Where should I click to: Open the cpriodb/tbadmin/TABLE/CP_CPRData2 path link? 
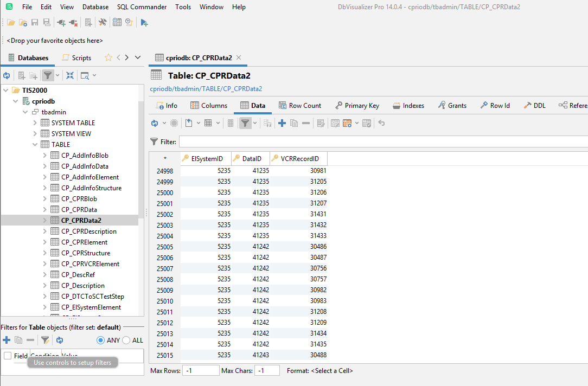[x=206, y=89]
